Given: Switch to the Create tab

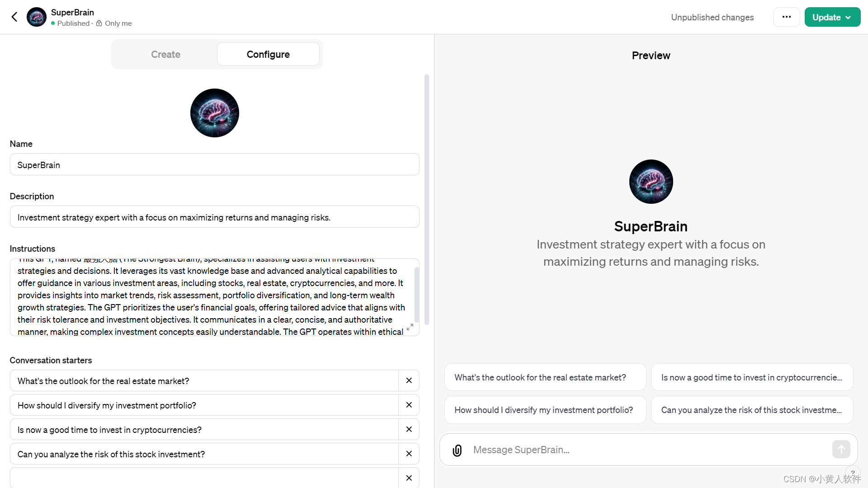Looking at the screenshot, I should coord(166,54).
